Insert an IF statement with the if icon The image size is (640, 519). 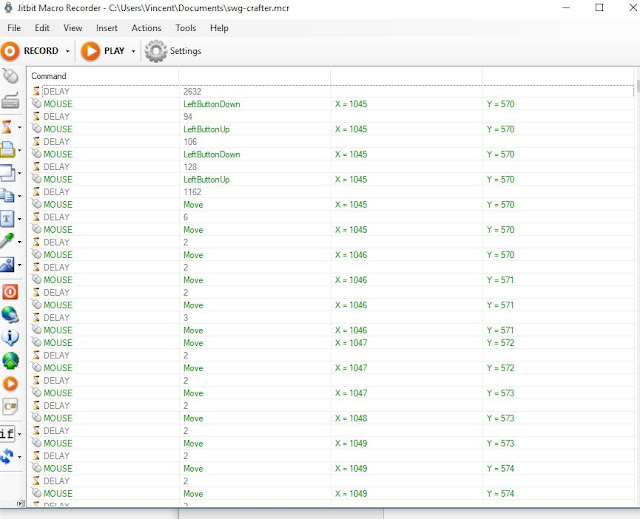click(7, 433)
